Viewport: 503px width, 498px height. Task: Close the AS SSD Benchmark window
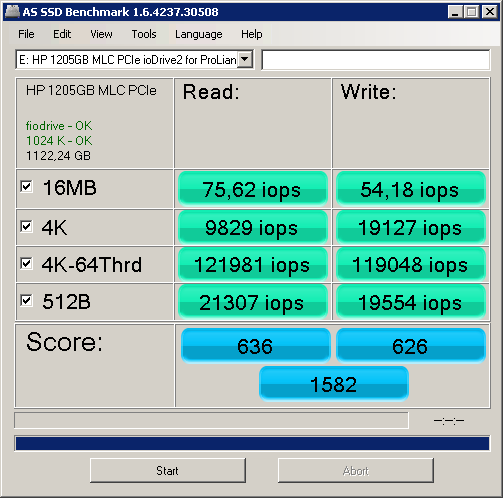click(x=490, y=12)
